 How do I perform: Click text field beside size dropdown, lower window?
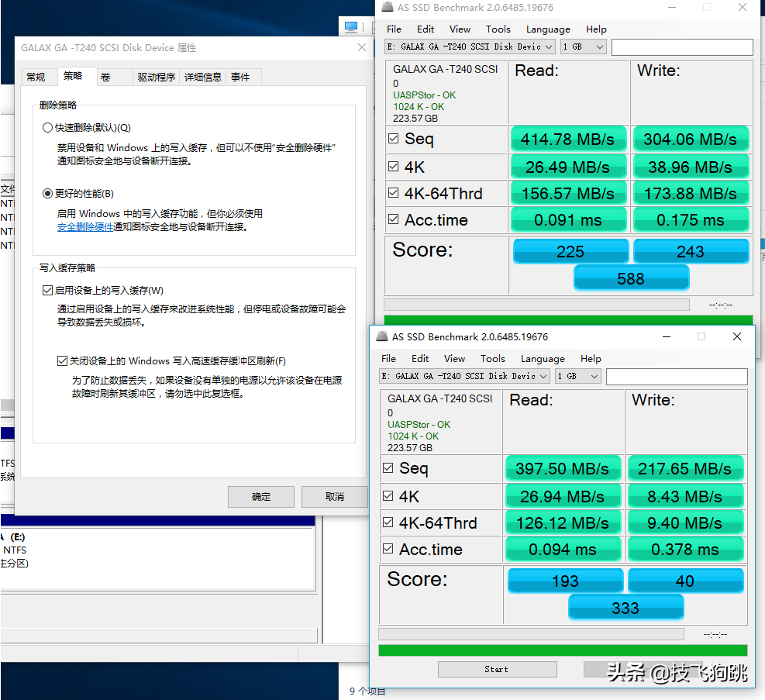tap(677, 376)
